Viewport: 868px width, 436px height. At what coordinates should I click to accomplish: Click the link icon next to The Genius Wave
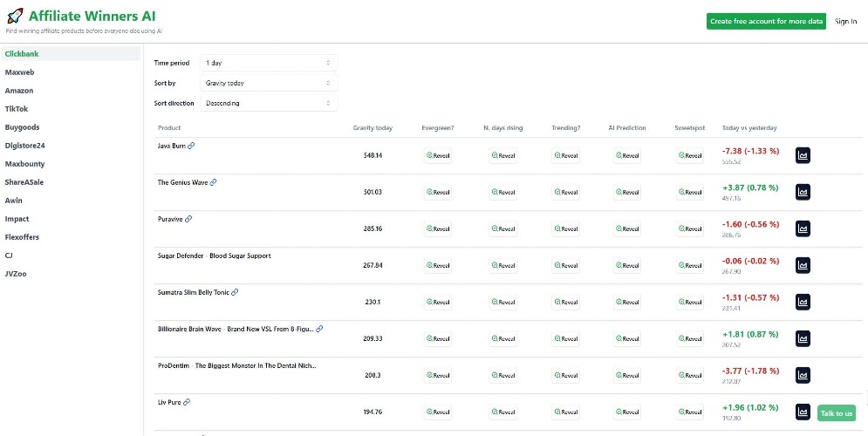213,182
